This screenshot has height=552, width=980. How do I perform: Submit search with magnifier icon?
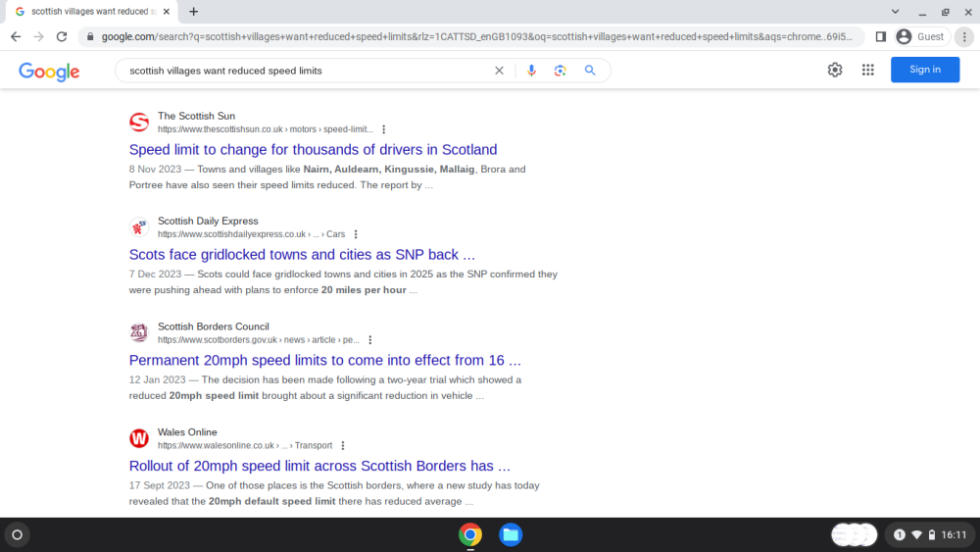pos(590,71)
